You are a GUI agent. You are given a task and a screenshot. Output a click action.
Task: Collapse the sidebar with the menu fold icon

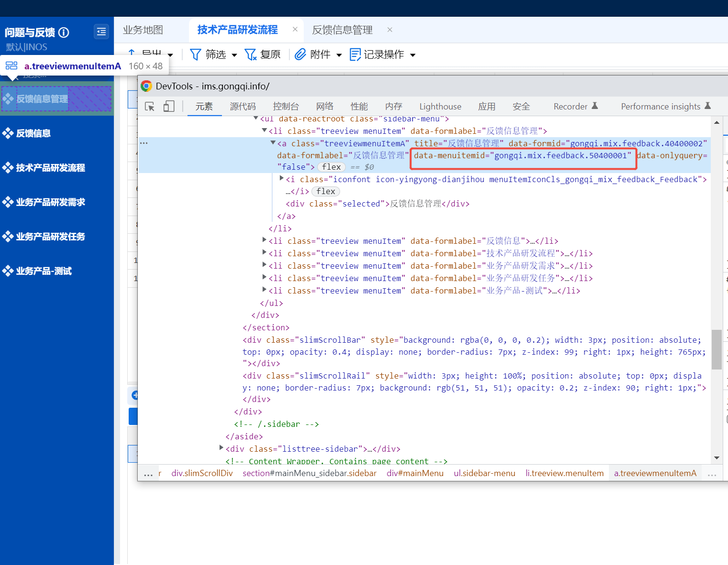tap(101, 32)
